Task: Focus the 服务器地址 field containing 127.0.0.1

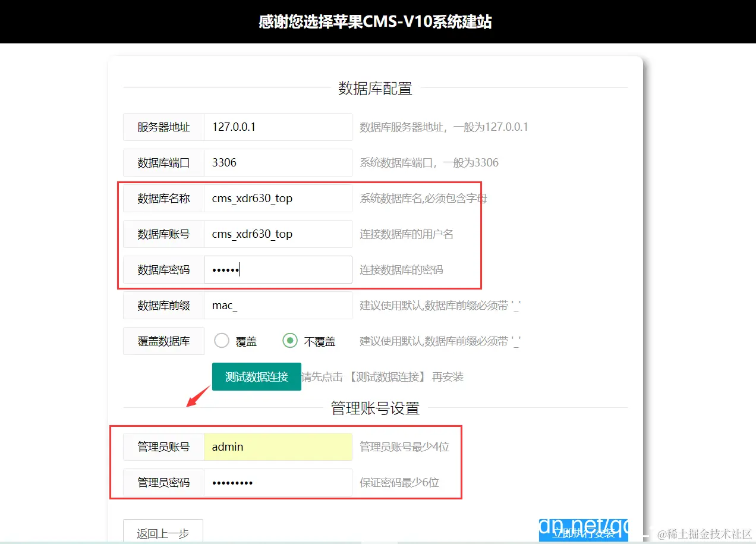Action: (x=278, y=127)
